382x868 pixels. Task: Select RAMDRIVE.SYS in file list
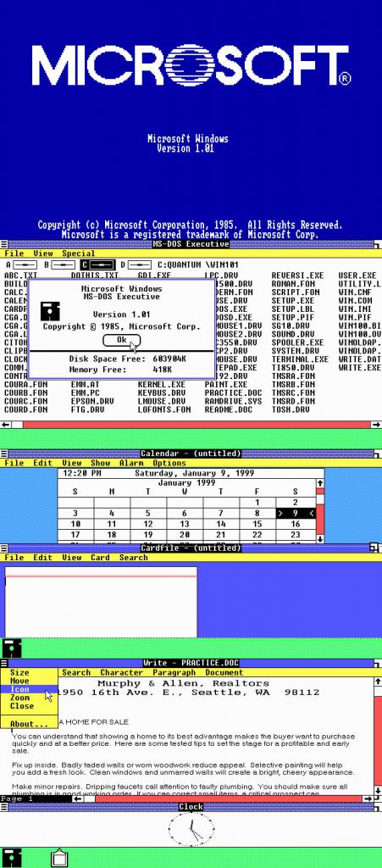pyautogui.click(x=233, y=401)
